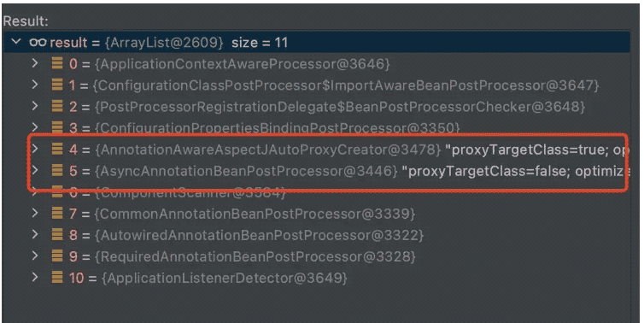
Task: Expand element 0 ApplicationContextAwareProcessor
Action: click(x=35, y=63)
